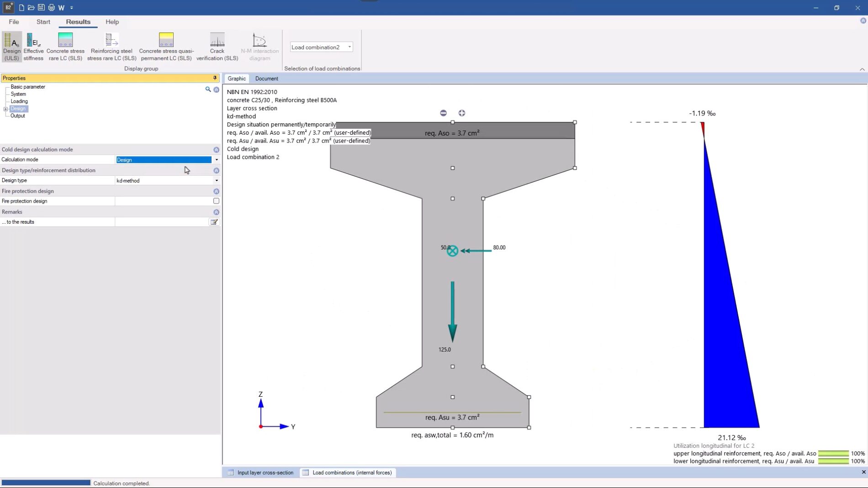This screenshot has height=488, width=868.
Task: Click the zoom in plus icon
Action: [462, 113]
